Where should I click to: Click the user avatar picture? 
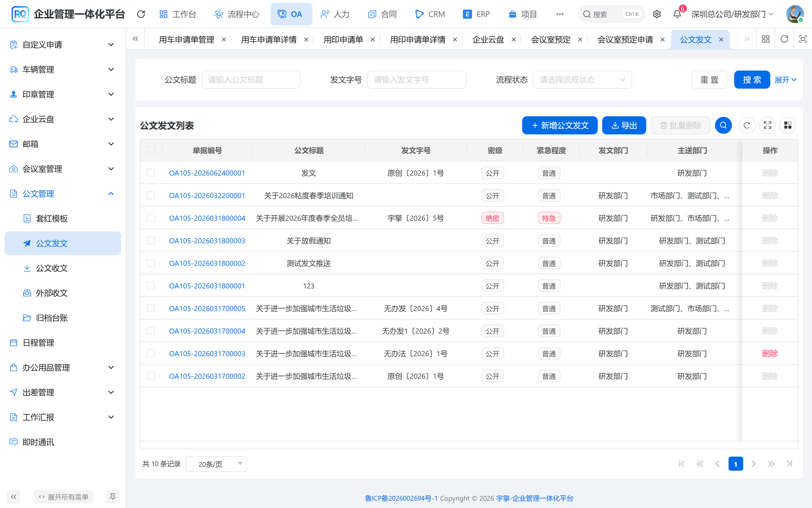point(795,14)
